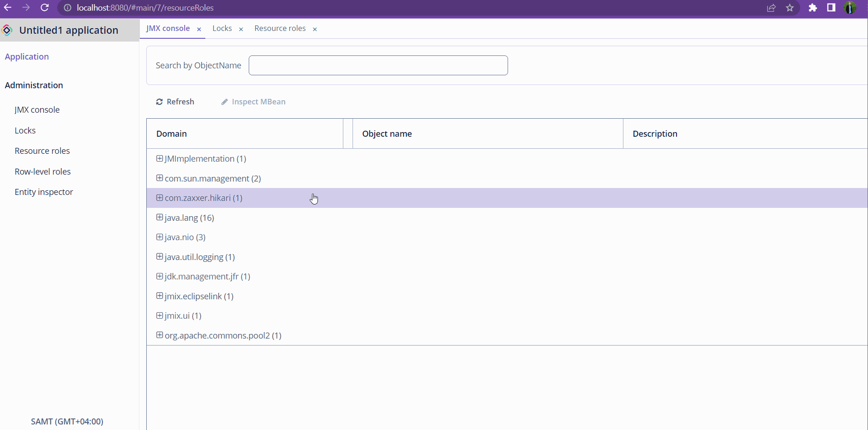Expand the java.util.logging domain node
868x430 pixels.
tap(160, 256)
